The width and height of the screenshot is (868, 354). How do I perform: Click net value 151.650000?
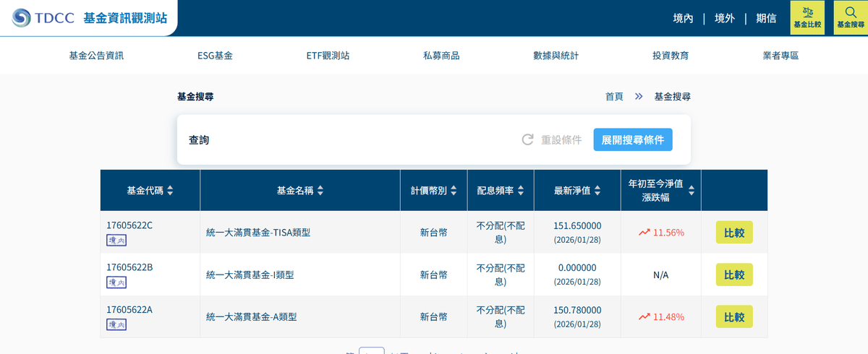[577, 225]
